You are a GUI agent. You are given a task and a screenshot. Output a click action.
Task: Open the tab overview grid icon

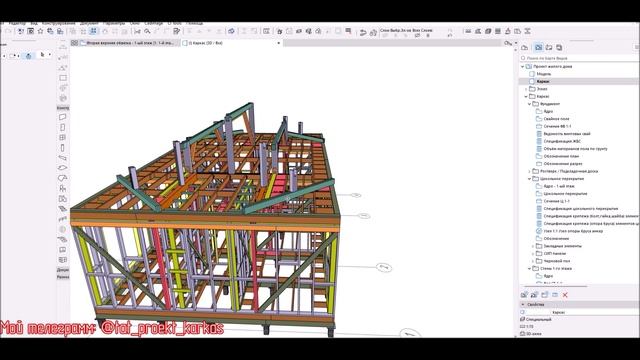[x=74, y=43]
